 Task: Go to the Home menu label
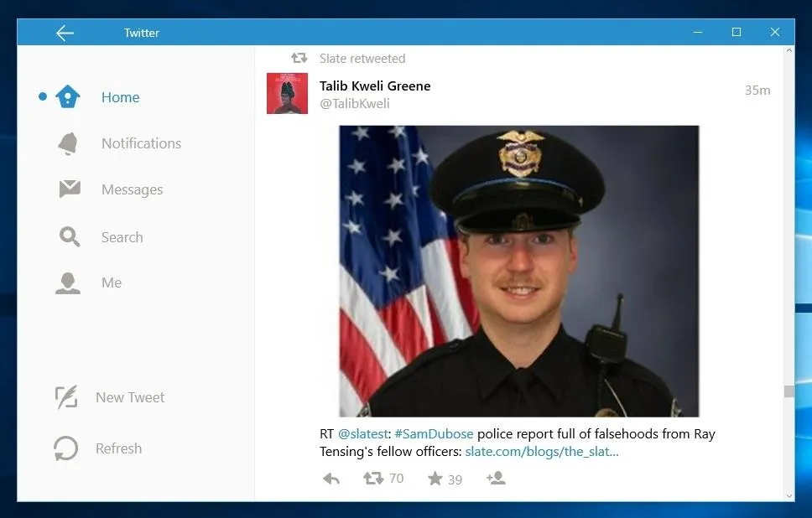coord(120,97)
